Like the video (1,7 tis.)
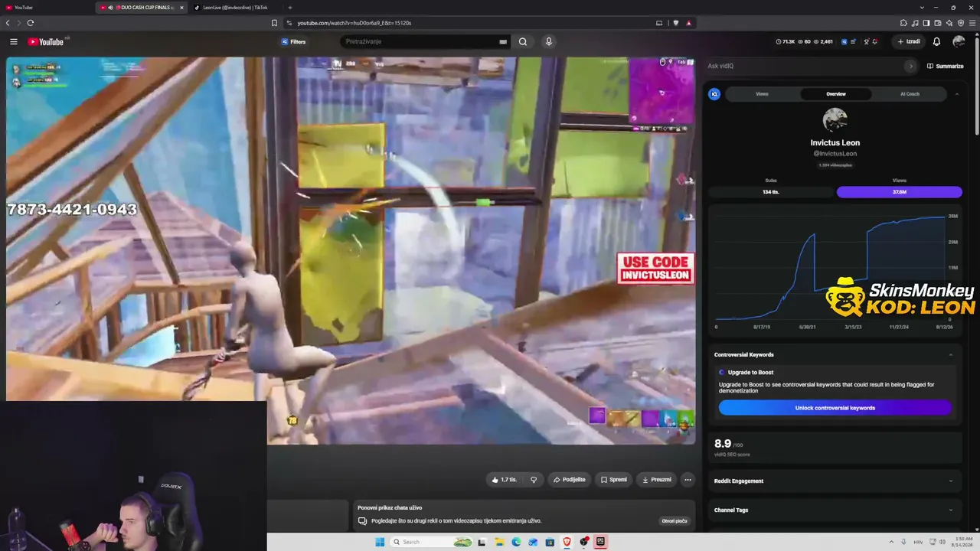980x551 pixels. (503, 480)
